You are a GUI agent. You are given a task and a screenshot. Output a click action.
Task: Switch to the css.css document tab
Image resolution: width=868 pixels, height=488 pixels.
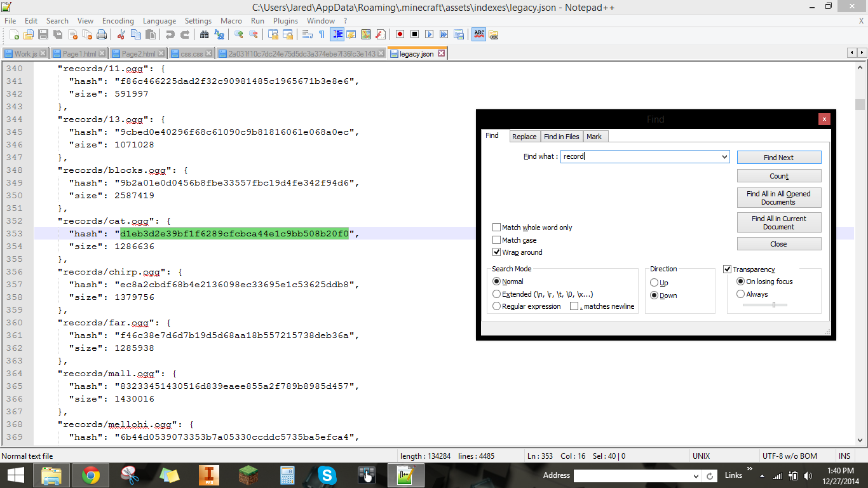coord(191,54)
